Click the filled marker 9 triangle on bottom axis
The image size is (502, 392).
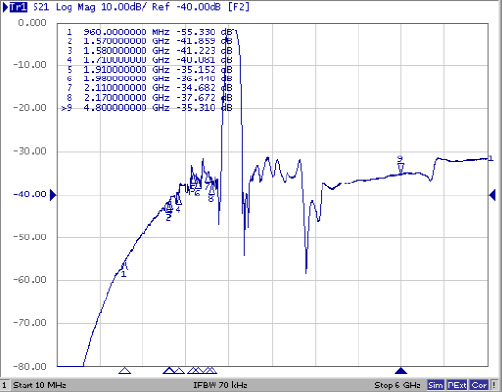click(401, 370)
